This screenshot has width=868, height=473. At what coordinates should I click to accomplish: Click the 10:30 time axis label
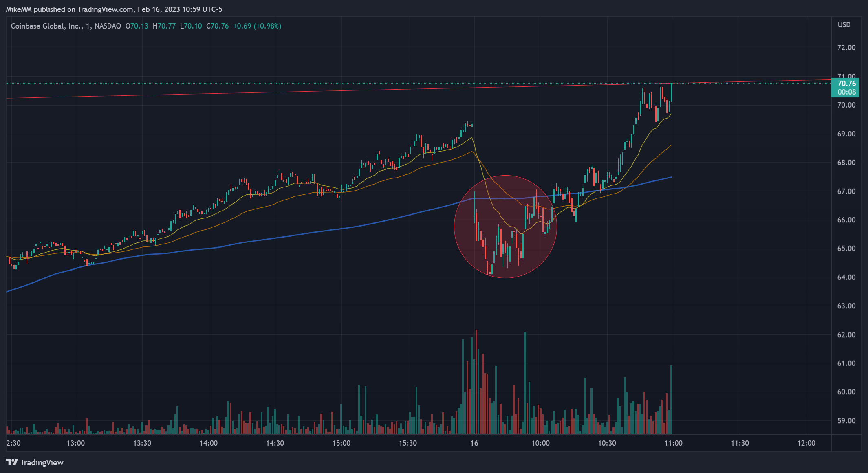607,443
